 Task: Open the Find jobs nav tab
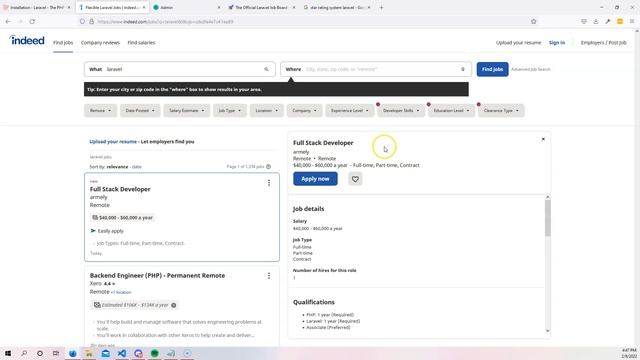(x=63, y=42)
